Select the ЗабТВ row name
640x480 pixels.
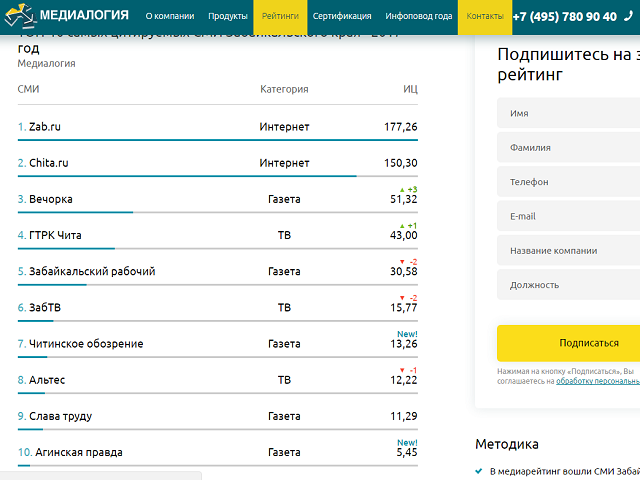(45, 307)
